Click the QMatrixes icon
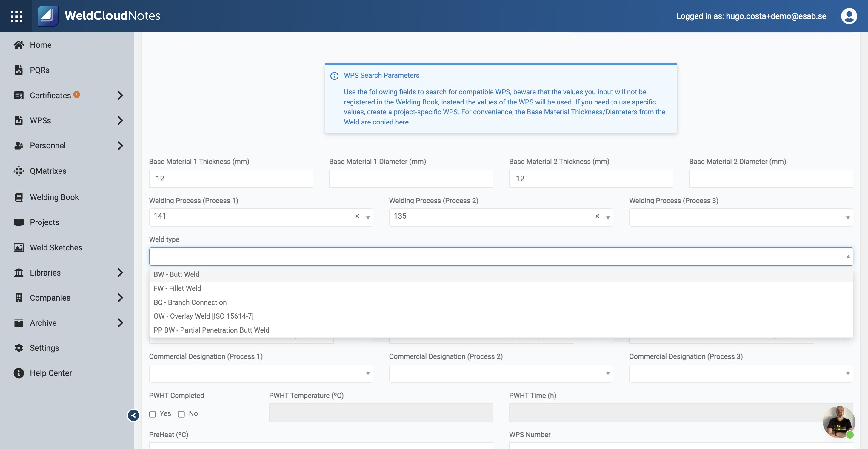This screenshot has width=868, height=449. point(19,171)
